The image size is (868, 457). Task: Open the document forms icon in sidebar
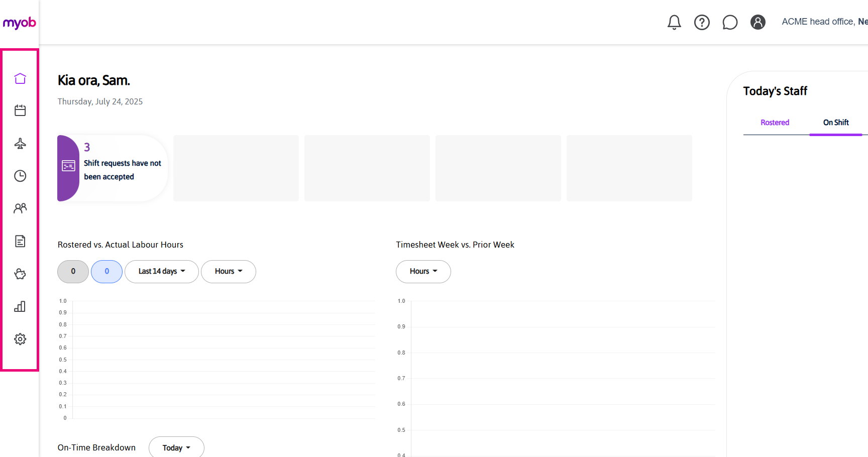[x=20, y=241]
